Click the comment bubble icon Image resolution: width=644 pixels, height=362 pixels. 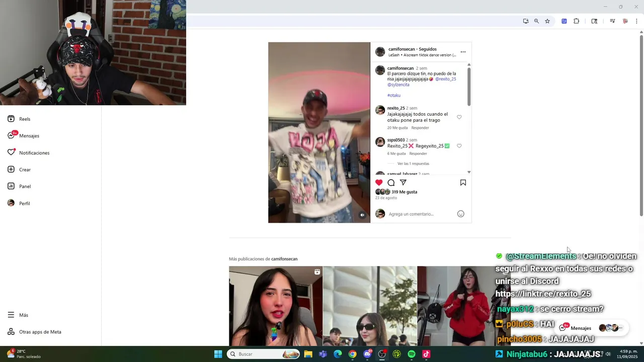391,183
